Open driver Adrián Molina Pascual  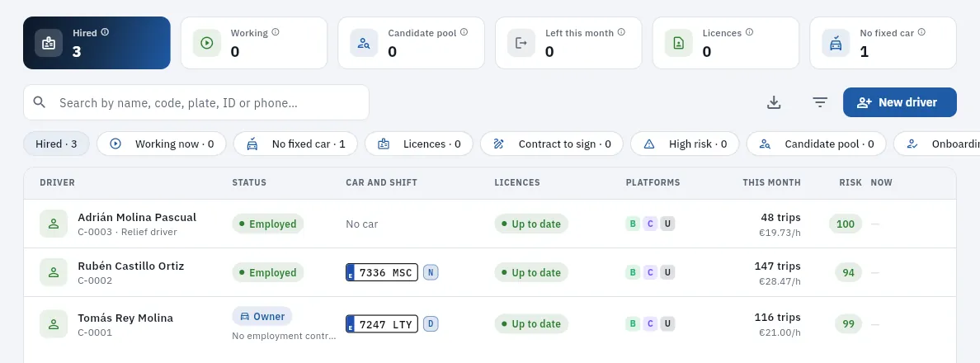tap(137, 218)
